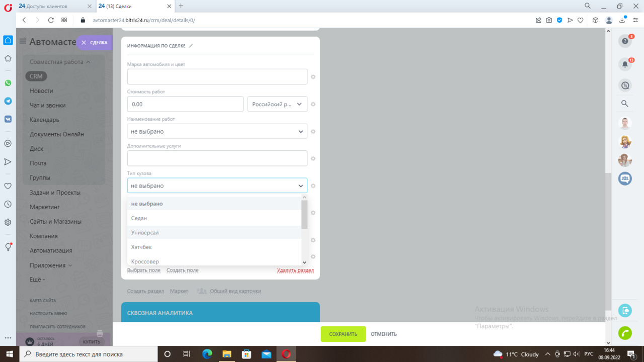Open gear settings for Стоимость работ field
Screen dimensions: 644x362
coord(313,104)
